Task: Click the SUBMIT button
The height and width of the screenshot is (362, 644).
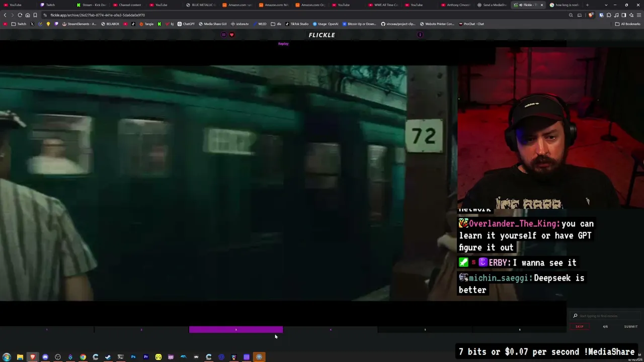Action: coord(631,327)
